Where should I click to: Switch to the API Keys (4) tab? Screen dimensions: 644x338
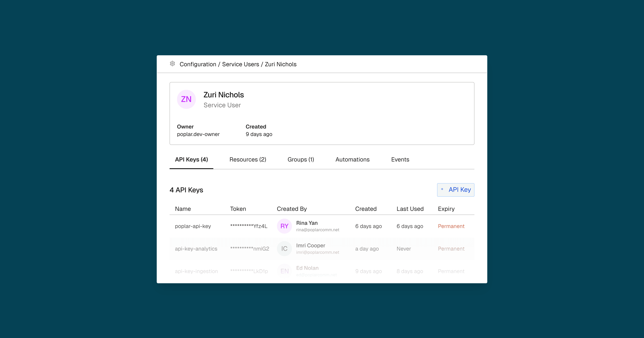click(x=191, y=159)
